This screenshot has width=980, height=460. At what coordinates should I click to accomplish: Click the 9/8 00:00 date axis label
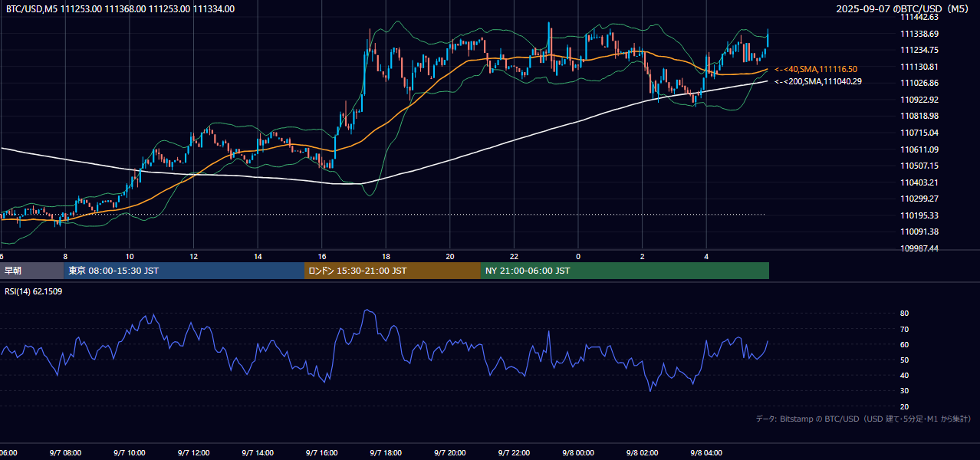pos(578,453)
